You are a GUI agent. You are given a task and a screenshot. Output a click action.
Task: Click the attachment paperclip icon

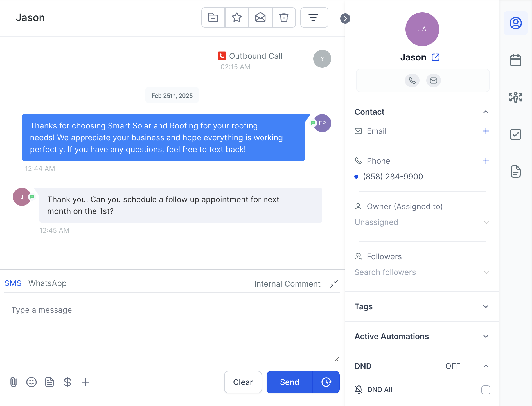(13, 382)
